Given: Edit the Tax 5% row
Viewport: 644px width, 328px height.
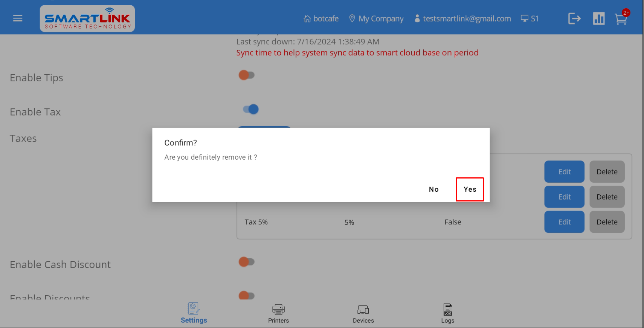Looking at the screenshot, I should 564,222.
